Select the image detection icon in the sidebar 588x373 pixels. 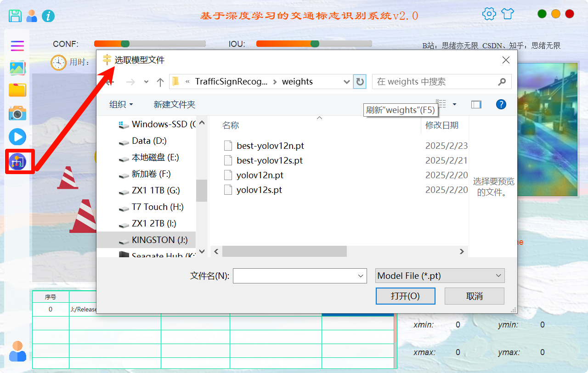(17, 68)
